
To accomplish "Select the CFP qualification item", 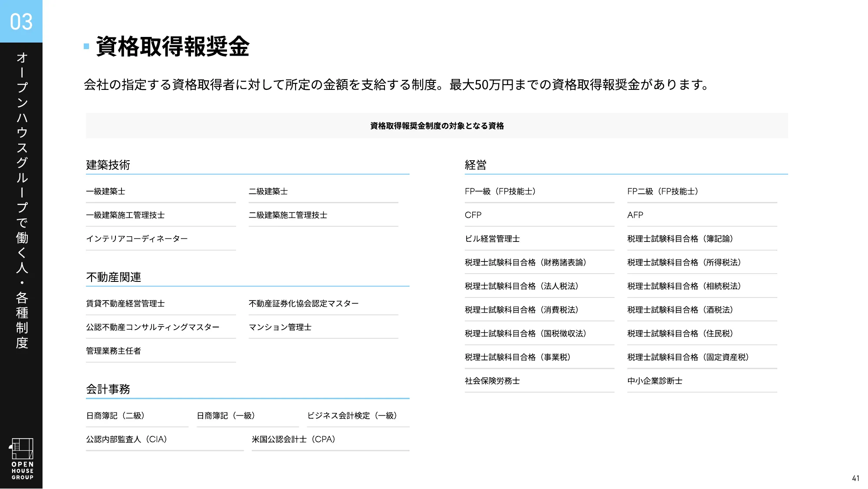I will click(473, 215).
